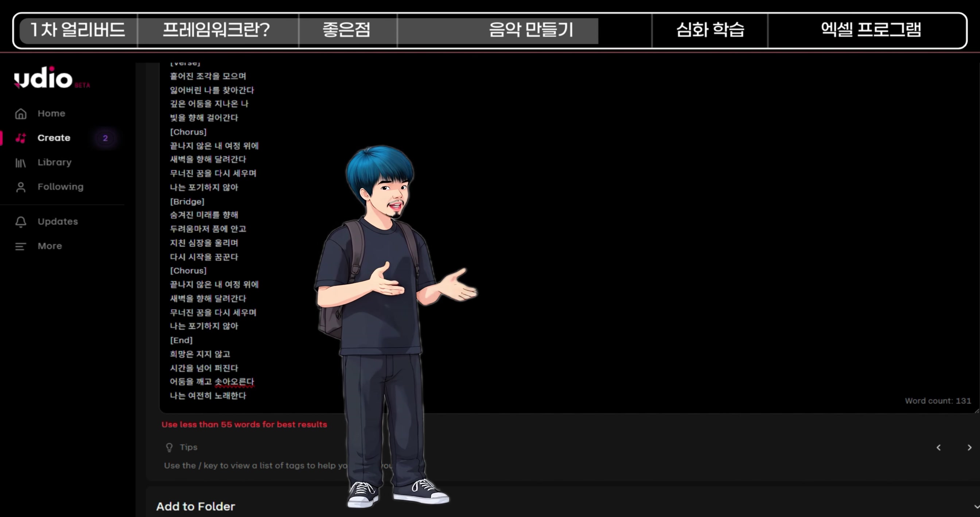Click the [End] tag in lyrics
Image resolution: width=980 pixels, height=517 pixels.
[x=181, y=341]
